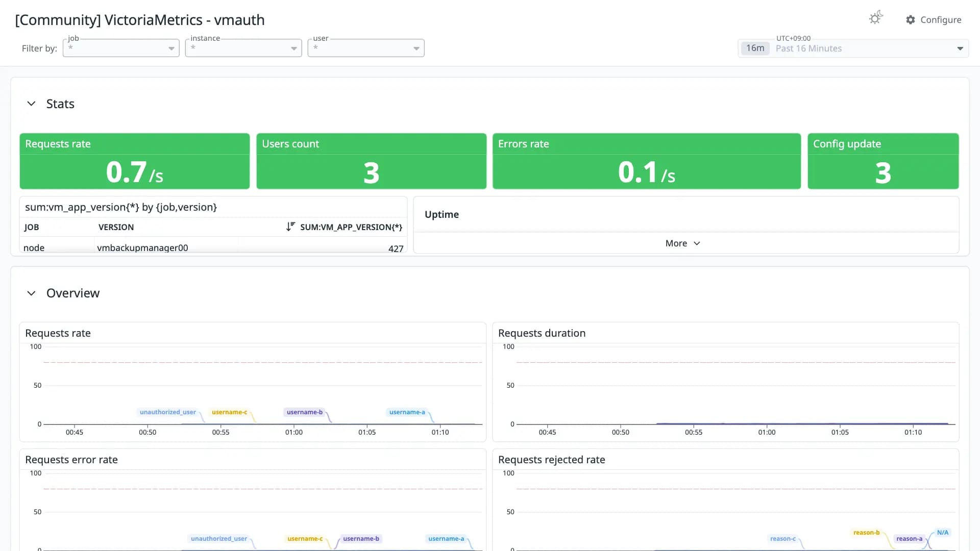Click the Filter by: label

[x=39, y=48]
